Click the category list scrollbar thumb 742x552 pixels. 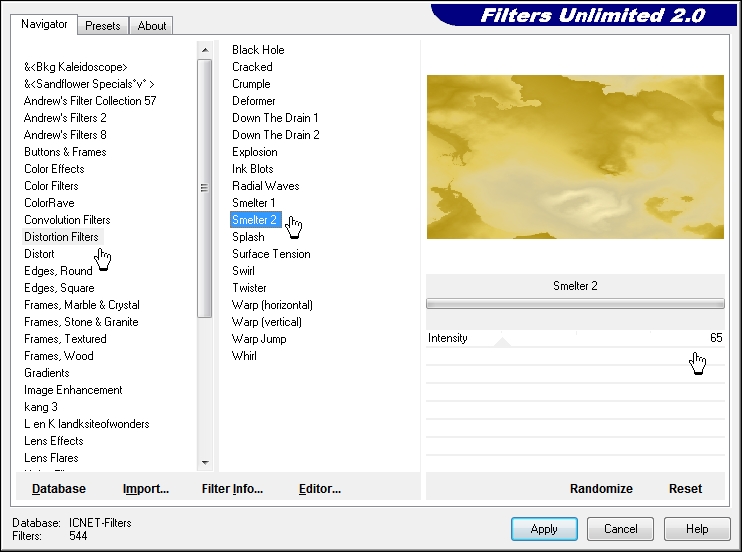[x=204, y=188]
